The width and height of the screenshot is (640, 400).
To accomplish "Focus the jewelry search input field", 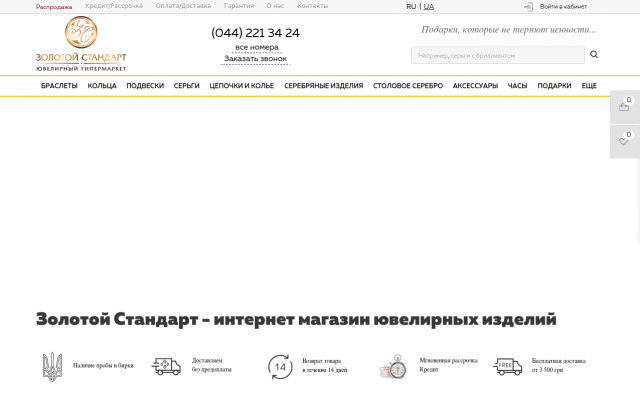I will [x=498, y=55].
